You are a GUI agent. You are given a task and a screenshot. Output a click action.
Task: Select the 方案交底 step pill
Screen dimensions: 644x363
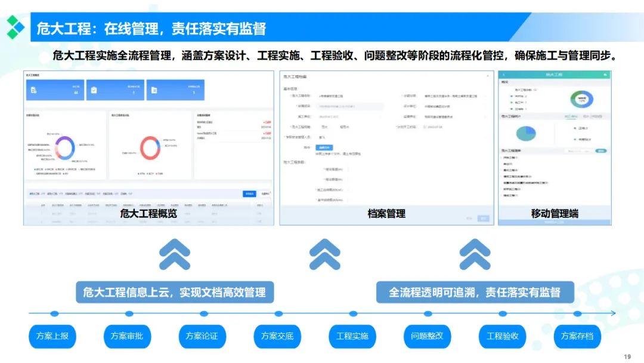pos(277,336)
